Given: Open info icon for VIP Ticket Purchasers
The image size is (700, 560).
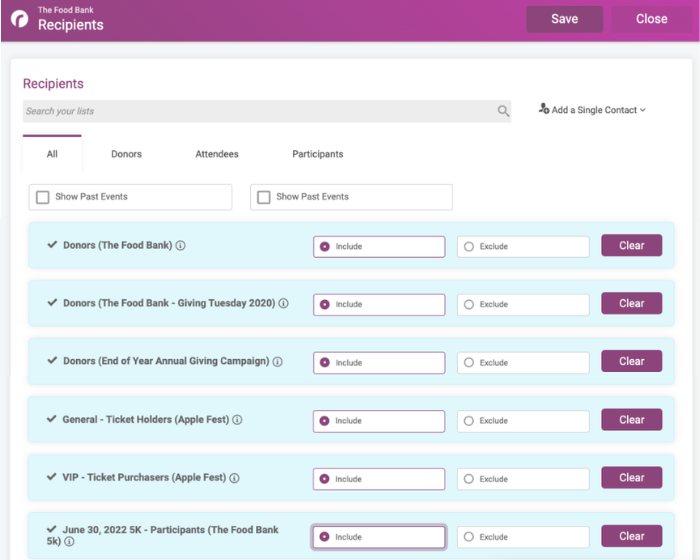Looking at the screenshot, I should click(234, 478).
